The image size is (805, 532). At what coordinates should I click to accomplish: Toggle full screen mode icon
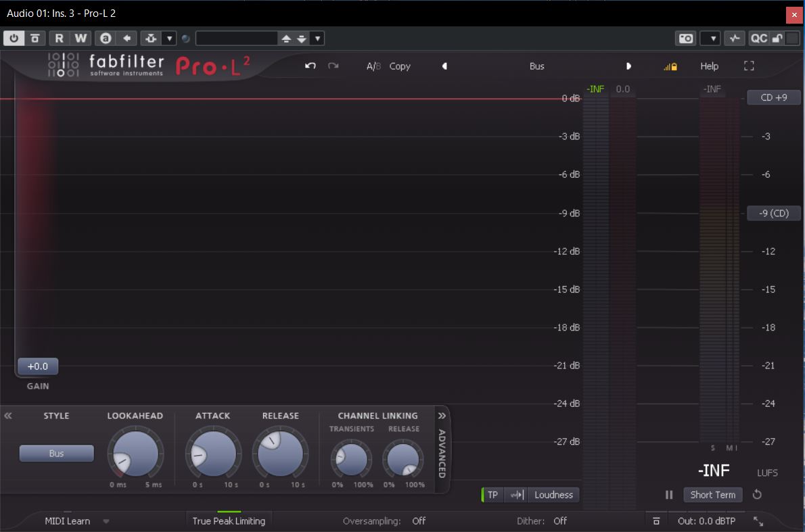[749, 66]
